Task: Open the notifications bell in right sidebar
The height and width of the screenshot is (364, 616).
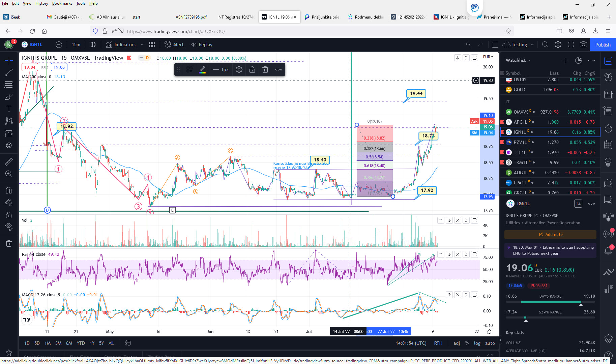Action: click(x=608, y=250)
